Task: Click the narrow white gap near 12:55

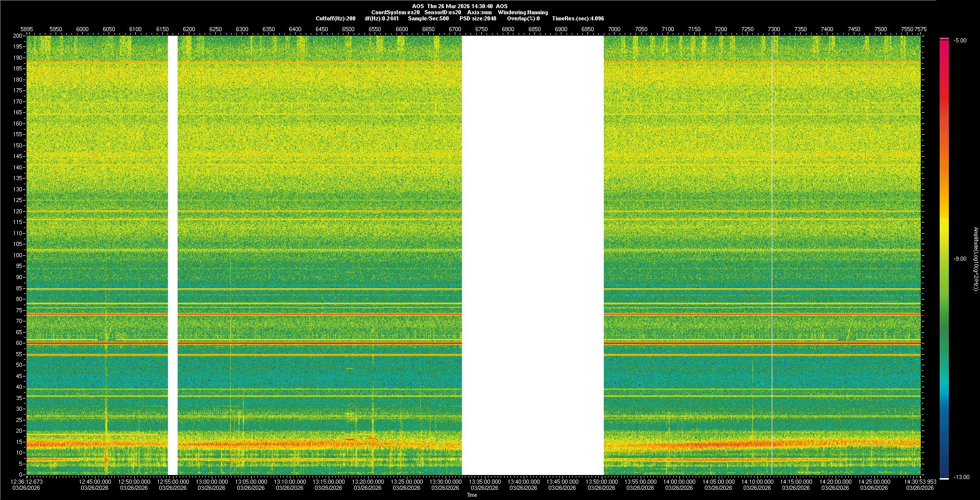Action: pos(173,255)
